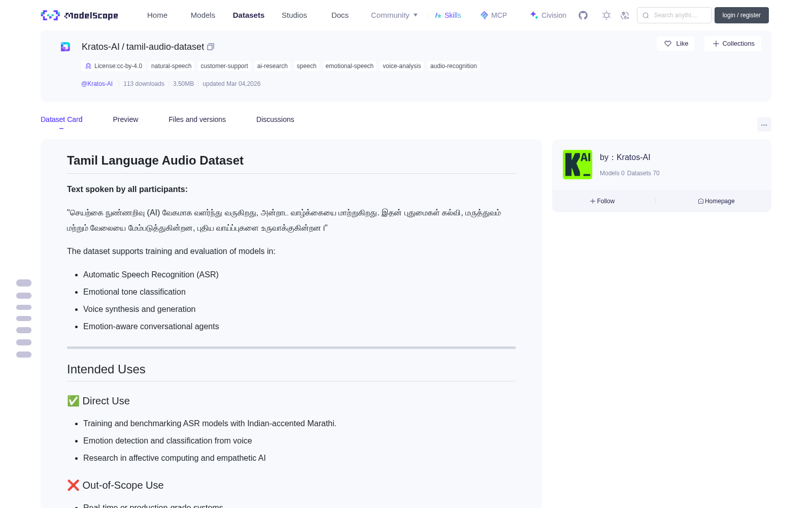The height and width of the screenshot is (508, 812).
Task: Click the search magnifier icon
Action: [646, 15]
